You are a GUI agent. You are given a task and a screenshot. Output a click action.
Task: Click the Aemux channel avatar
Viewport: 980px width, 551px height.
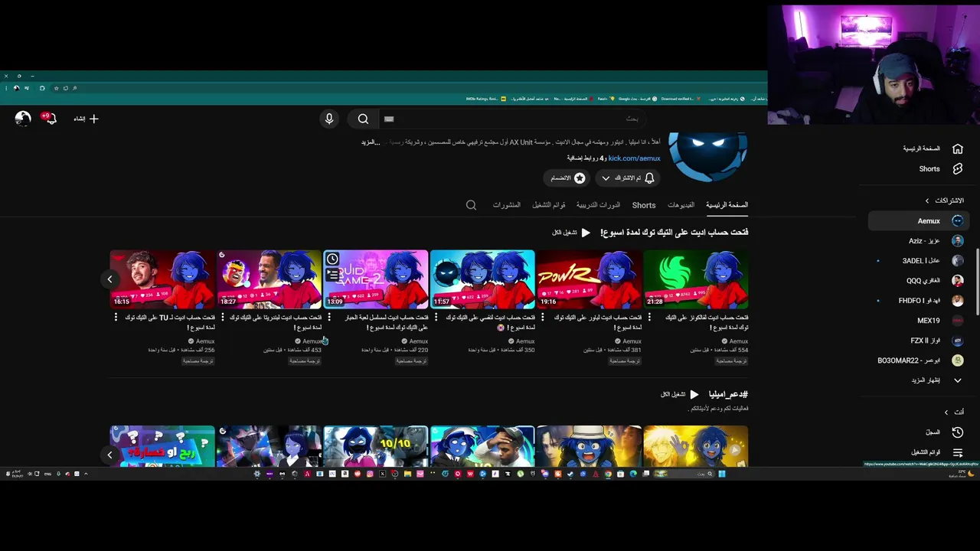(708, 155)
